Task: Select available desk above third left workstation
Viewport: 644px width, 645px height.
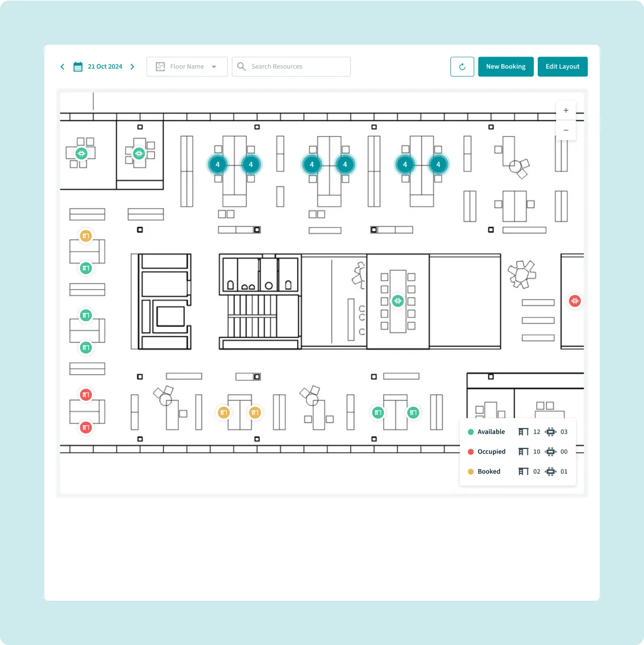Action: tap(86, 316)
